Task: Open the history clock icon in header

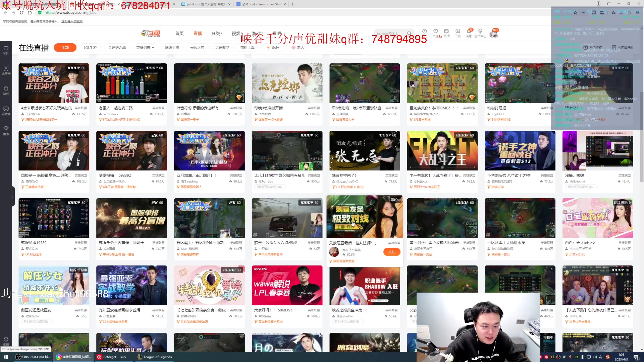Action: (425, 32)
